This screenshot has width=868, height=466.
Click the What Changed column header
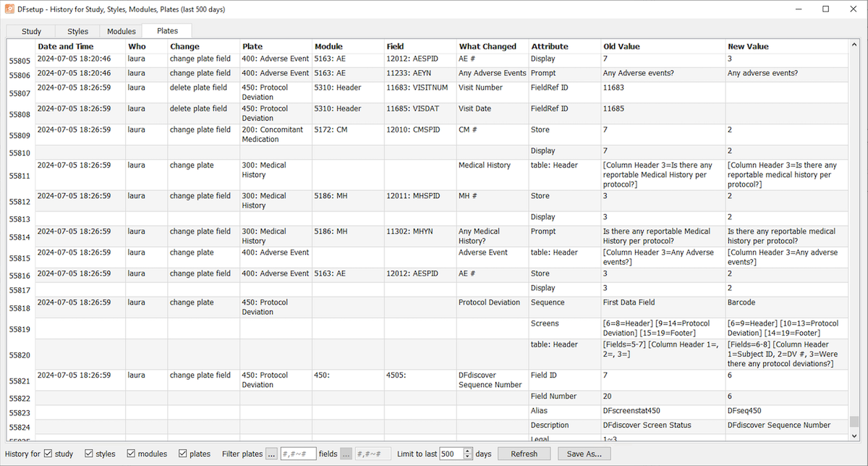pyautogui.click(x=493, y=46)
